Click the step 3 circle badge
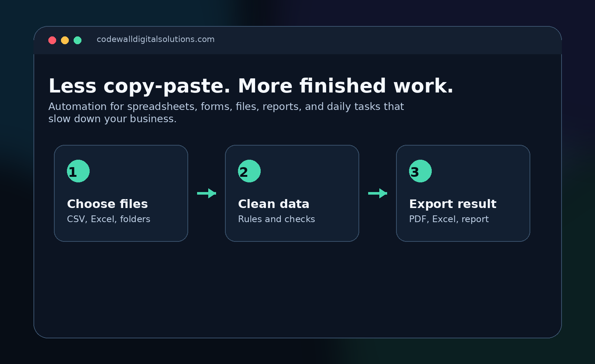 point(420,171)
